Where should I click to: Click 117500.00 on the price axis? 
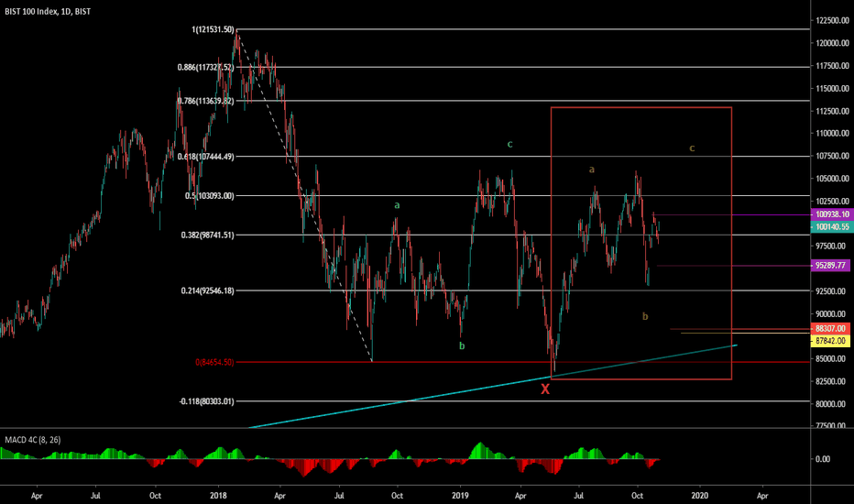pyautogui.click(x=833, y=66)
